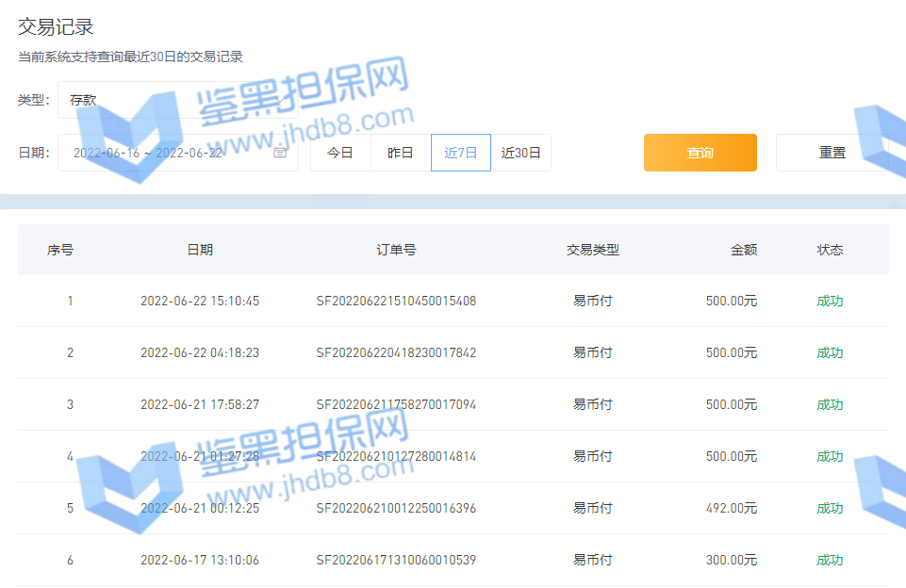906x588 pixels.
Task: Click the 金额 column header
Action: coord(744,250)
